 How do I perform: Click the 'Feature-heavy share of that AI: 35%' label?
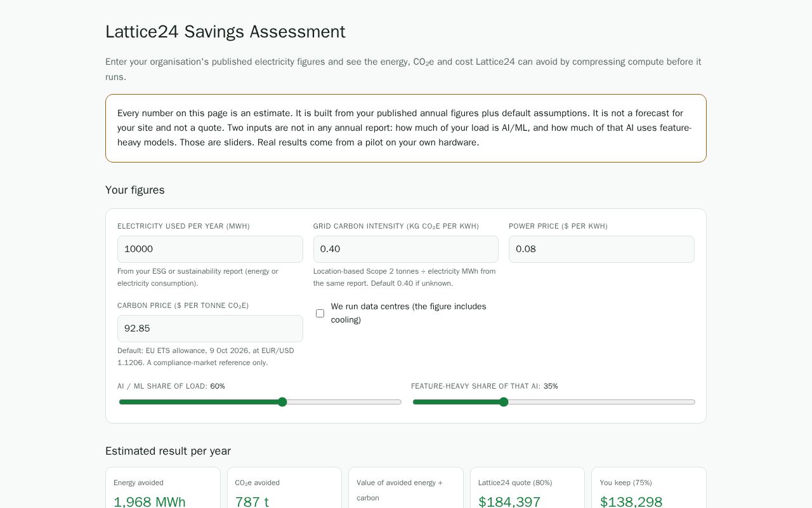(485, 386)
